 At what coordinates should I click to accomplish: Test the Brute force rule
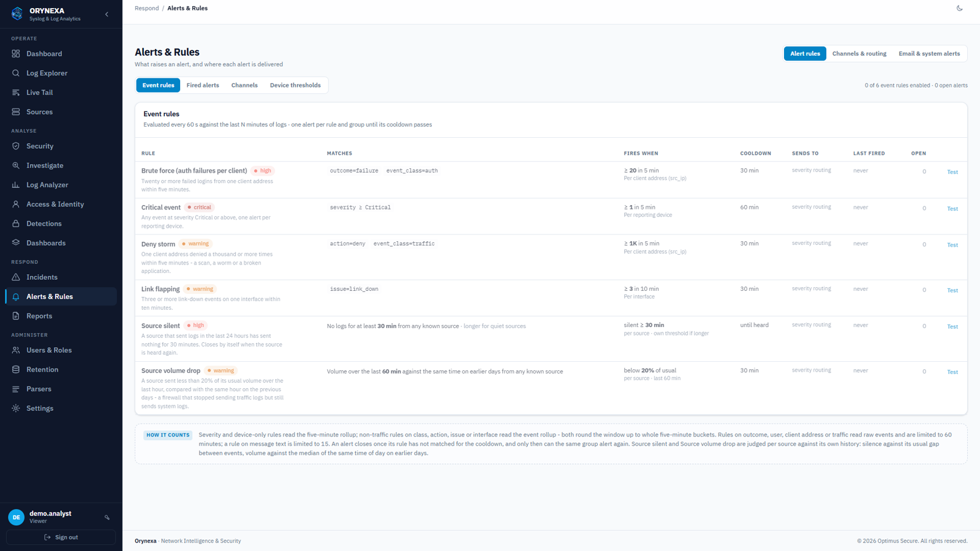[952, 172]
